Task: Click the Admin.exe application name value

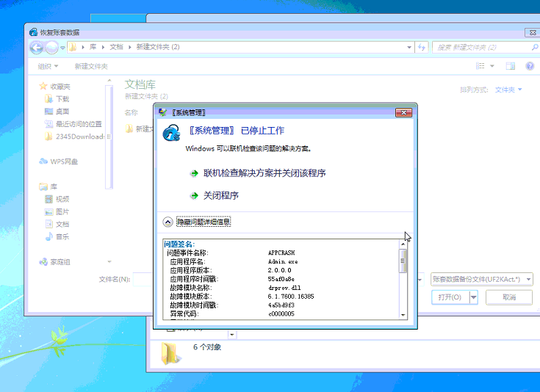Action: pos(283,261)
